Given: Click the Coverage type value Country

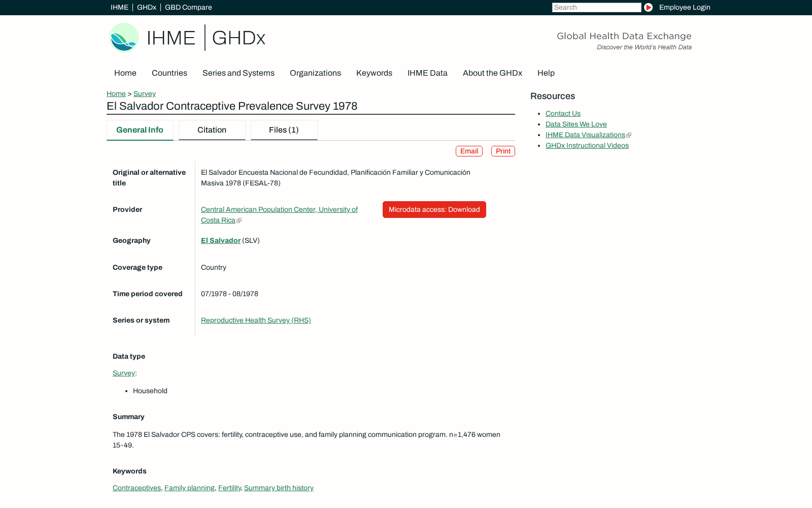Looking at the screenshot, I should pos(214,268).
